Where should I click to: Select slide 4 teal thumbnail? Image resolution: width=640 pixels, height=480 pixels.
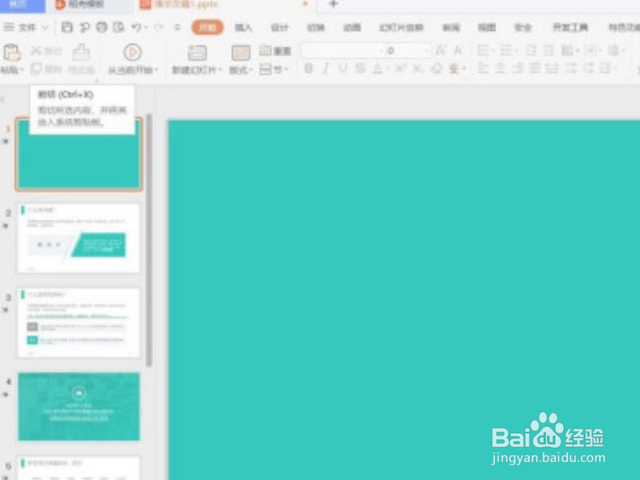click(79, 407)
